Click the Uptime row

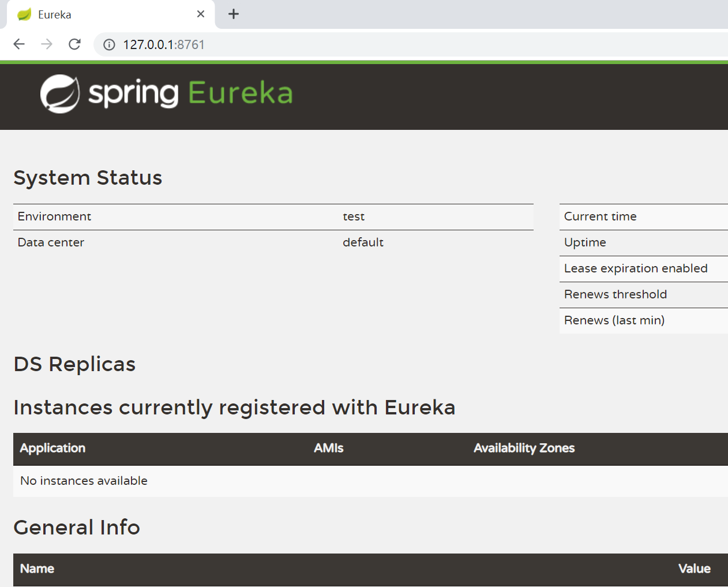tap(644, 242)
